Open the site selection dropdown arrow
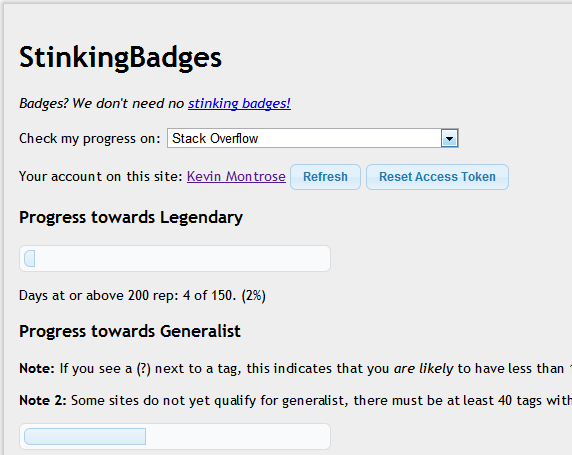 449,138
